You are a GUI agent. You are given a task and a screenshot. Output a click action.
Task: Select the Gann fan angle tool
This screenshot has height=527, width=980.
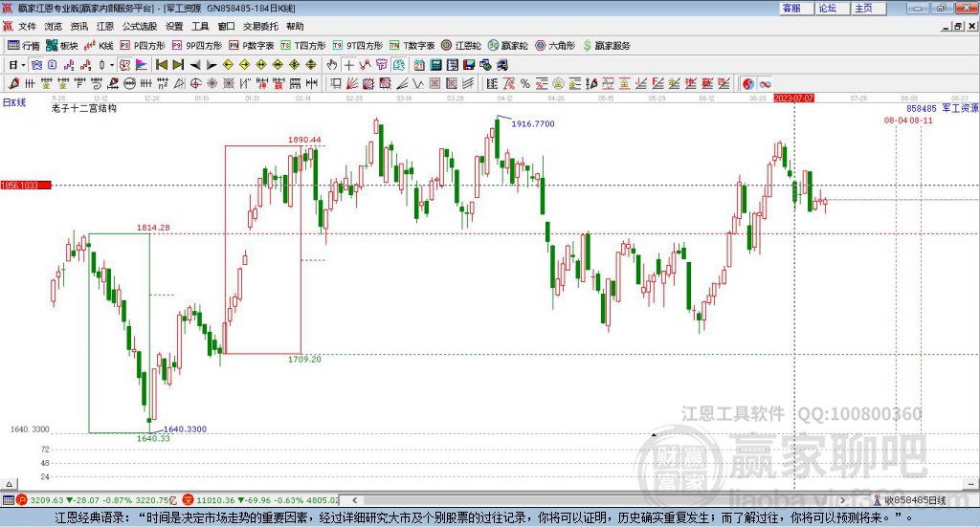tap(352, 83)
